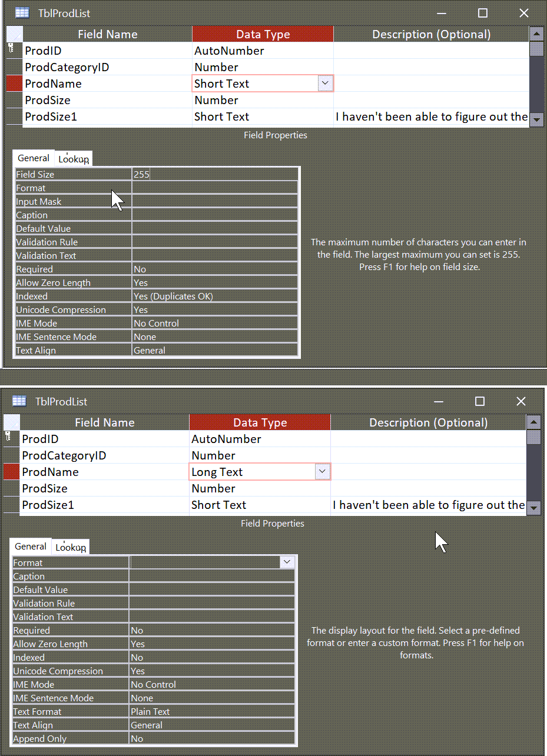This screenshot has height=756, width=547.
Task: Select ProdCategoryID field name in lower window
Action: (x=104, y=455)
